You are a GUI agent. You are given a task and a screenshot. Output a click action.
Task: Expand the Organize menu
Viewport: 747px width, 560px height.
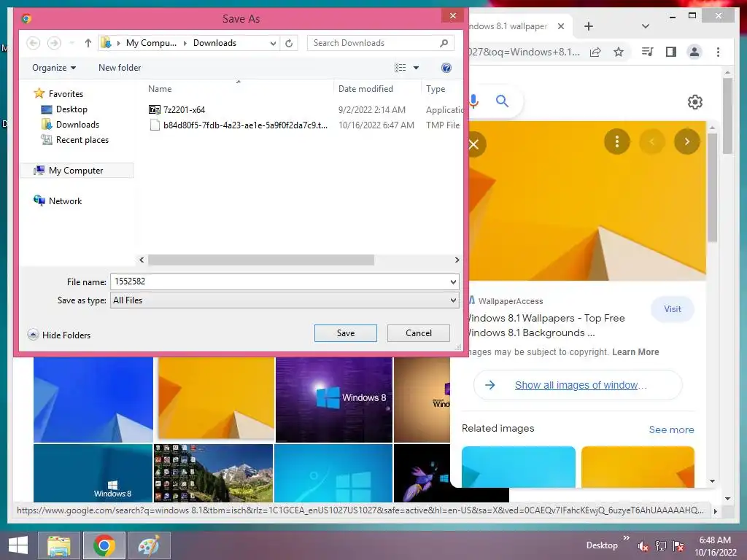click(x=54, y=68)
